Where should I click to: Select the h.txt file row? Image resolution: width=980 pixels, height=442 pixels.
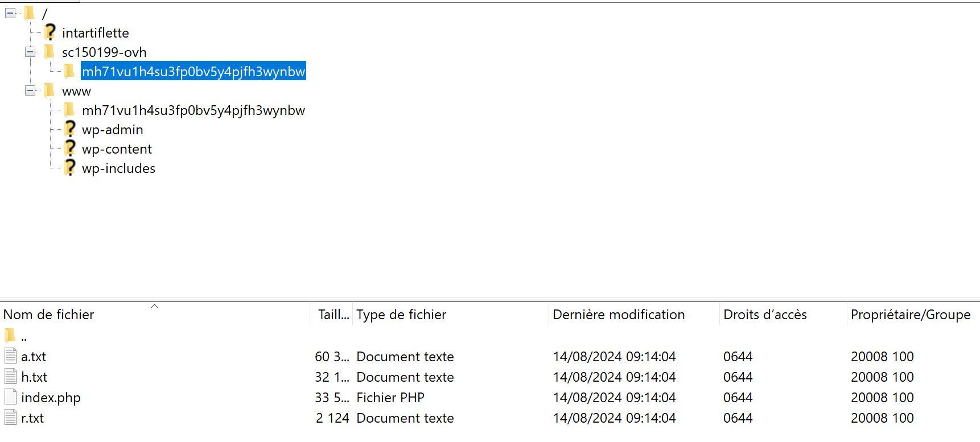34,377
